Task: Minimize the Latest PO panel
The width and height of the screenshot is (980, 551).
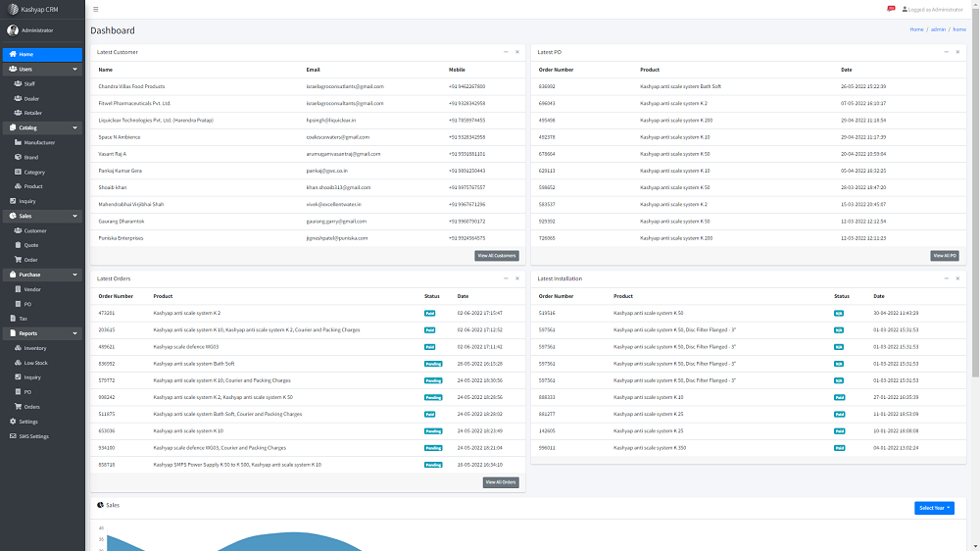Action: coord(946,51)
